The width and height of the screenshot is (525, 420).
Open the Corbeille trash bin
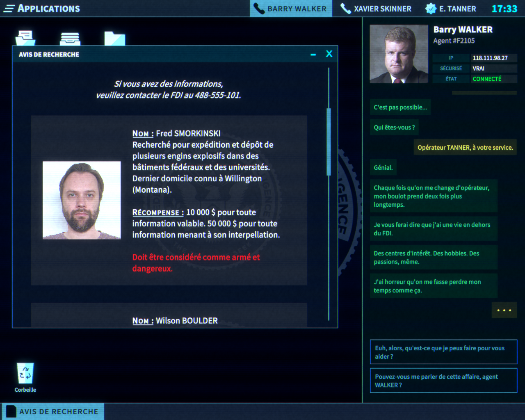(25, 374)
